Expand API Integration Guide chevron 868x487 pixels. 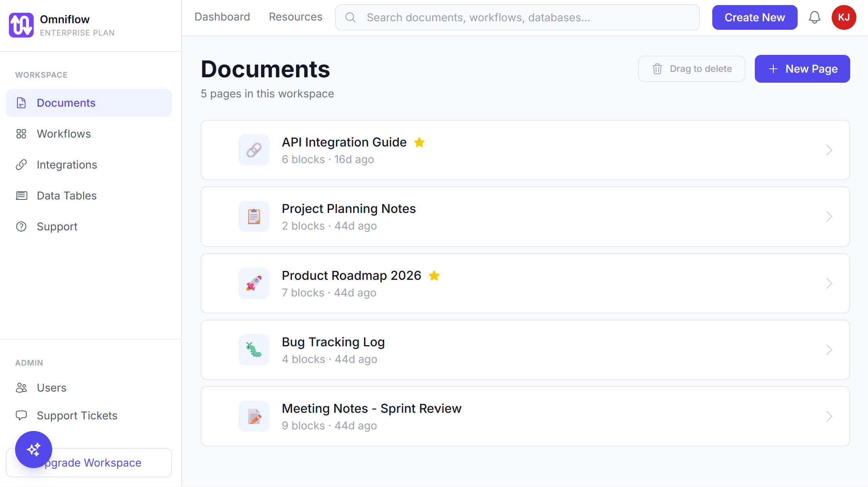(x=829, y=150)
